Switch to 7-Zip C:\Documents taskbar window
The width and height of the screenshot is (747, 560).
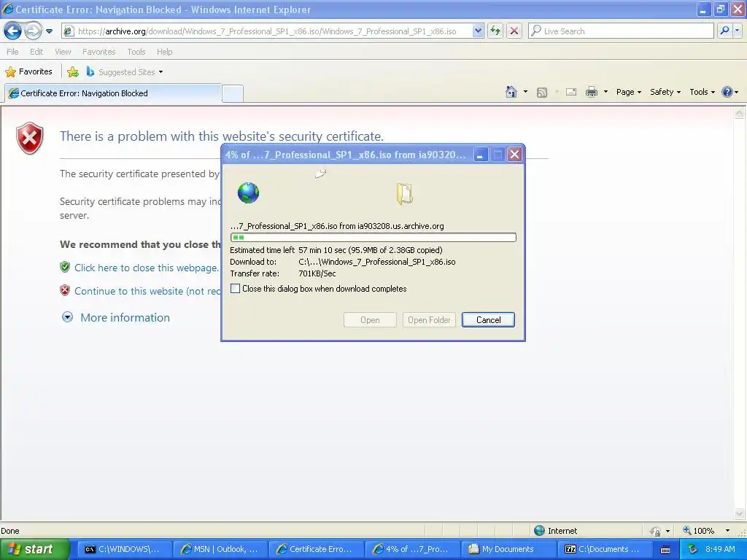(x=603, y=549)
